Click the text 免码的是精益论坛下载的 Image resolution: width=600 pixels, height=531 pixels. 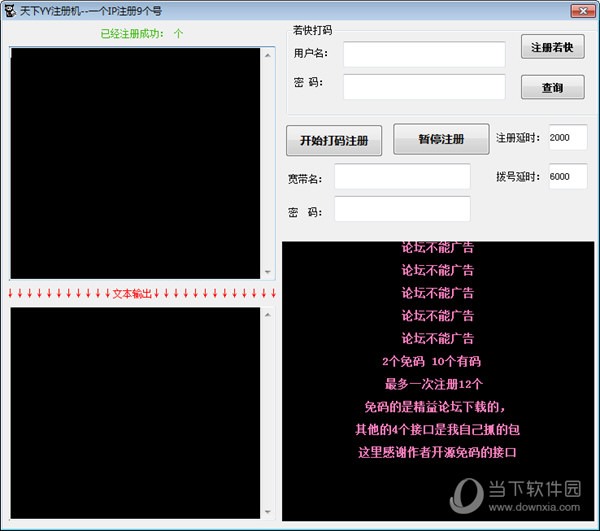[x=435, y=407]
